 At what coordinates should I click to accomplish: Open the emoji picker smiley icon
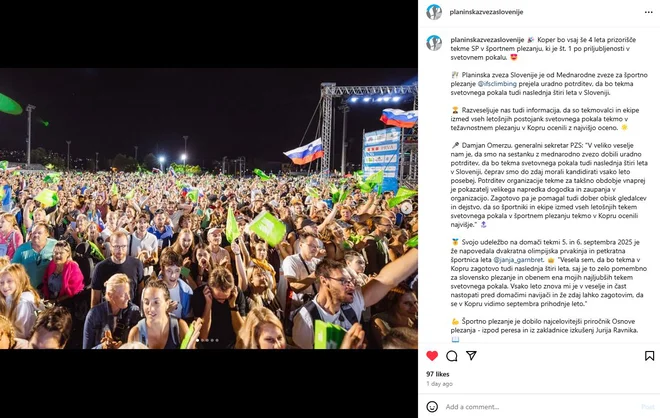[x=432, y=407]
